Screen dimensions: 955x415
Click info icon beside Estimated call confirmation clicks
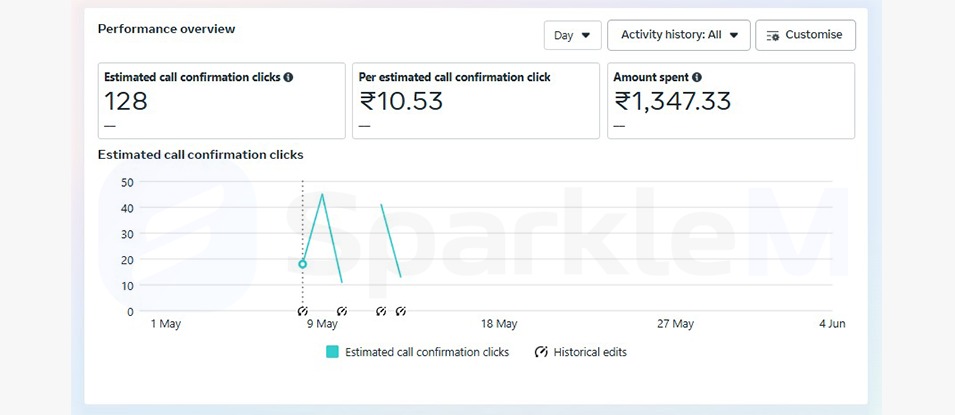pos(288,77)
